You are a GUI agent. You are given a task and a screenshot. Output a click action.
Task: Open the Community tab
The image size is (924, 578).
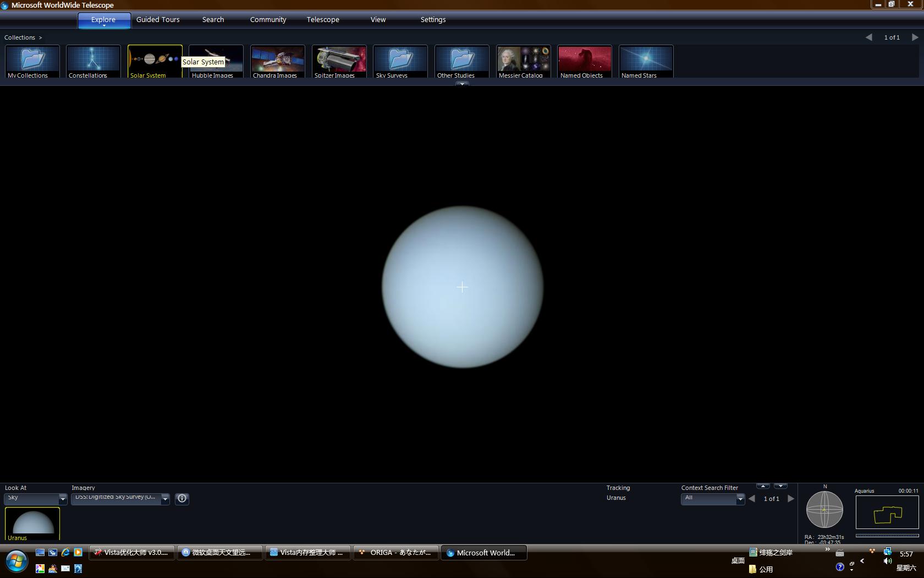click(x=268, y=19)
